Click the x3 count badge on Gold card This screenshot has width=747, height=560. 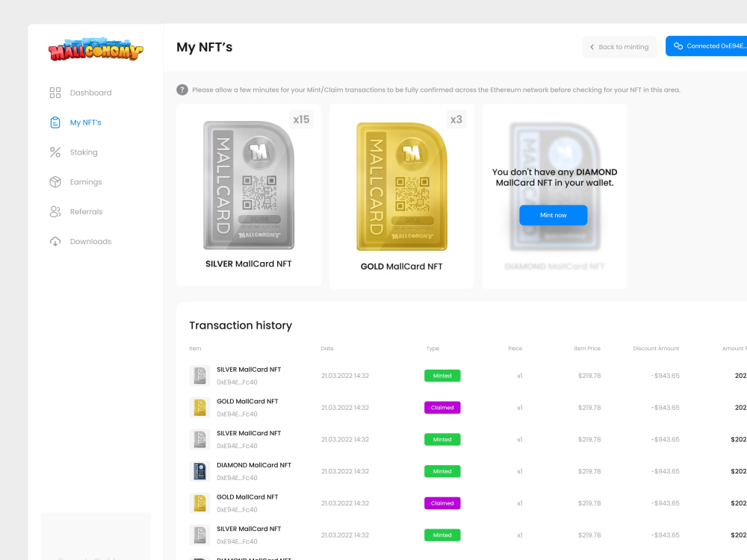click(456, 119)
